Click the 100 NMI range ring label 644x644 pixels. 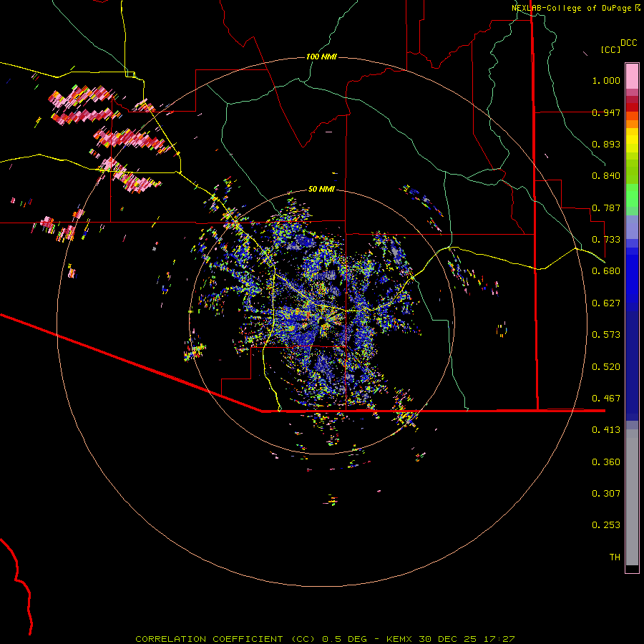pyautogui.click(x=321, y=57)
